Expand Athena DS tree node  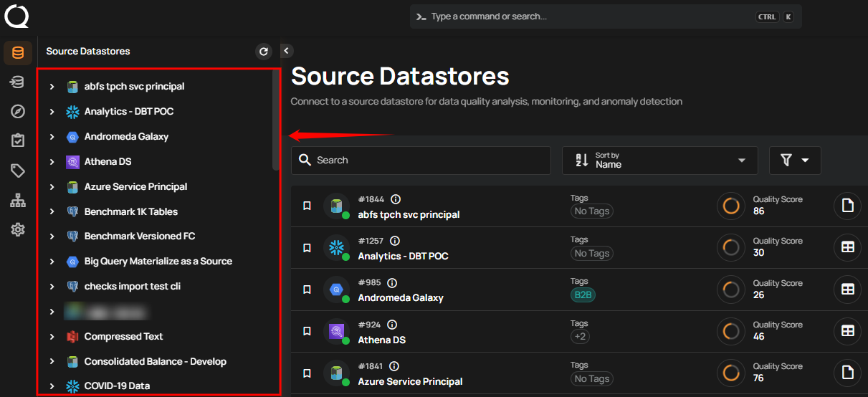point(52,162)
